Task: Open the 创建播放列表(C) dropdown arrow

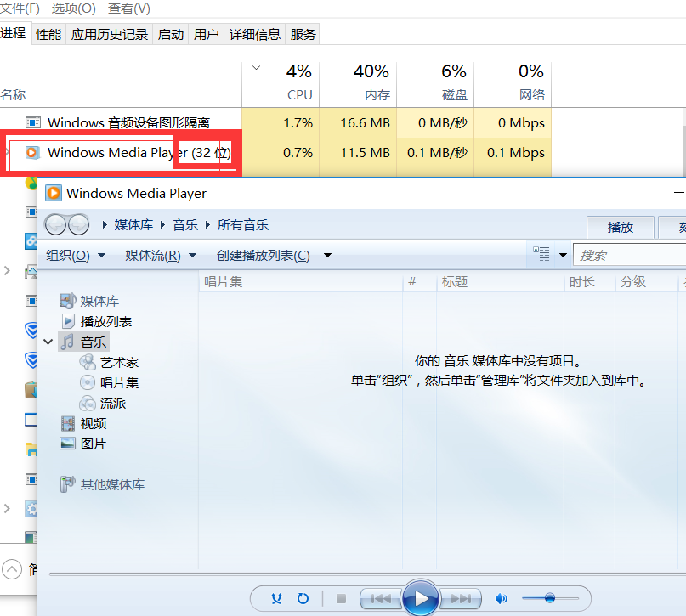Action: [x=327, y=255]
